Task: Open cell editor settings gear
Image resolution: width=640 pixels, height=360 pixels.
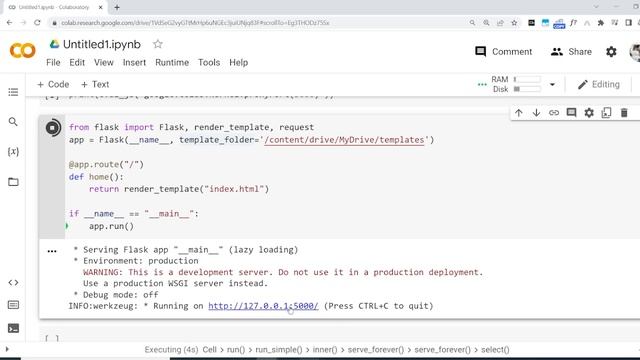Action: 589,113
